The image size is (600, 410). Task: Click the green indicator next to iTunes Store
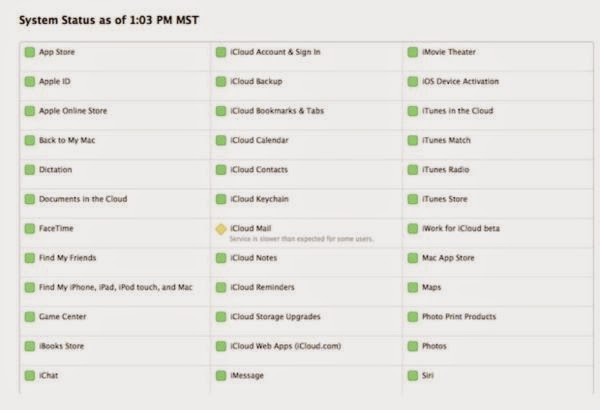(x=413, y=199)
